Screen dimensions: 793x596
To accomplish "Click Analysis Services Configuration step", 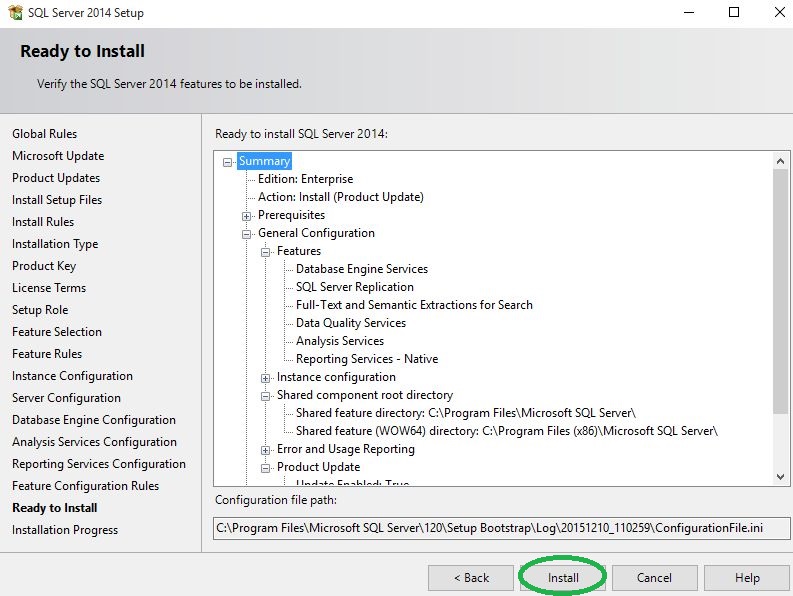I will (x=95, y=442).
